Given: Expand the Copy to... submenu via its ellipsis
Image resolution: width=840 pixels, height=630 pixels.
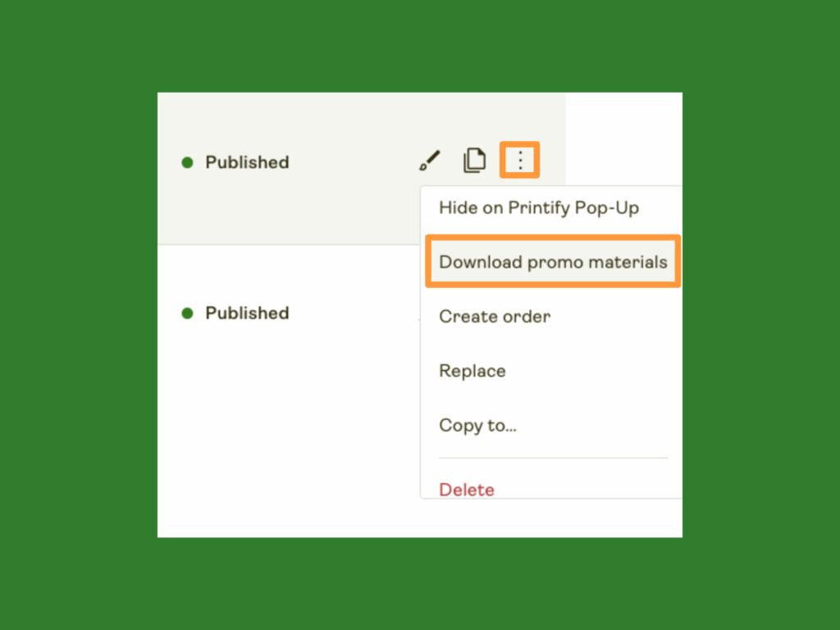Looking at the screenshot, I should click(x=509, y=426).
